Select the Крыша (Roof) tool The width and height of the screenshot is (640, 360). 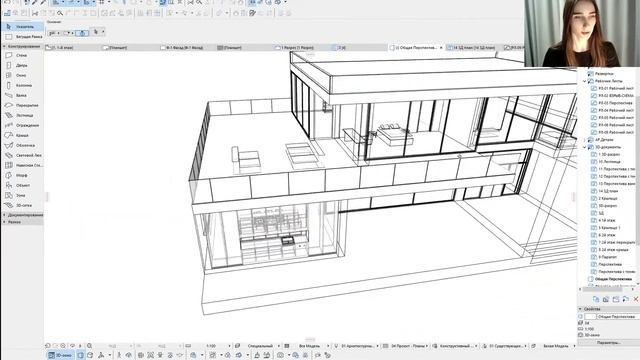[22, 135]
